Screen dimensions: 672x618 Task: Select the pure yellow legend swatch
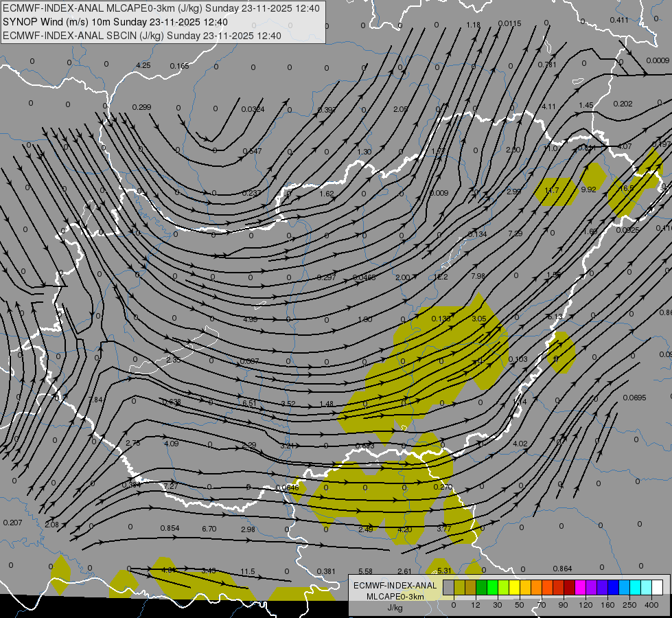[x=515, y=587]
